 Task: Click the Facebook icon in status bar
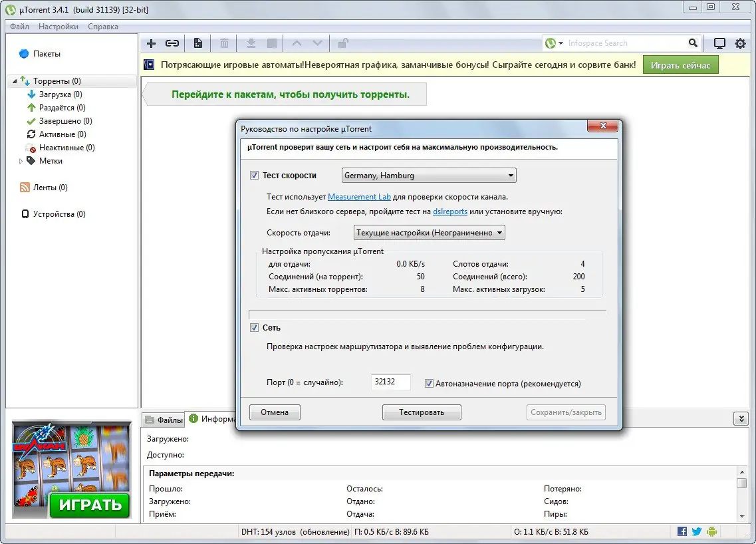point(682,531)
